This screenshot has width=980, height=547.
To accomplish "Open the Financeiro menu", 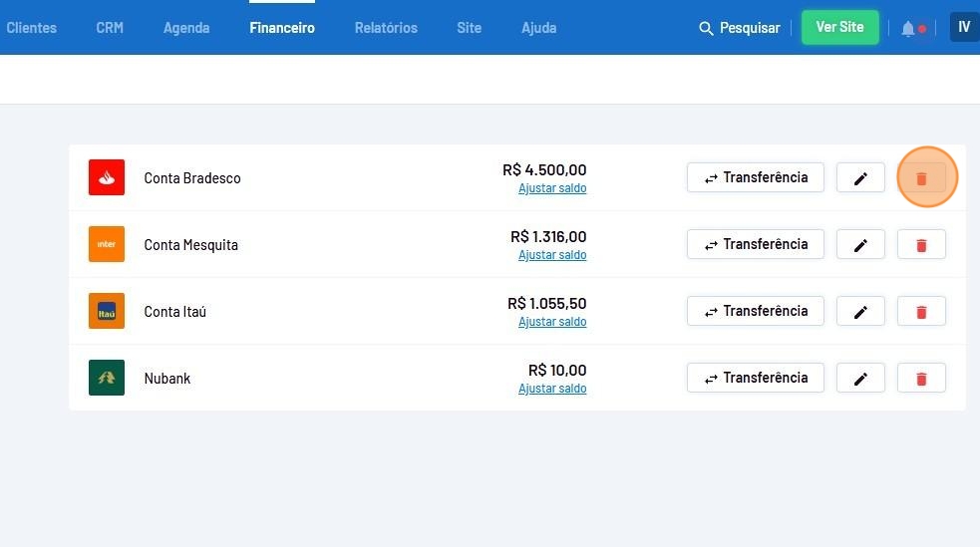I will click(282, 28).
